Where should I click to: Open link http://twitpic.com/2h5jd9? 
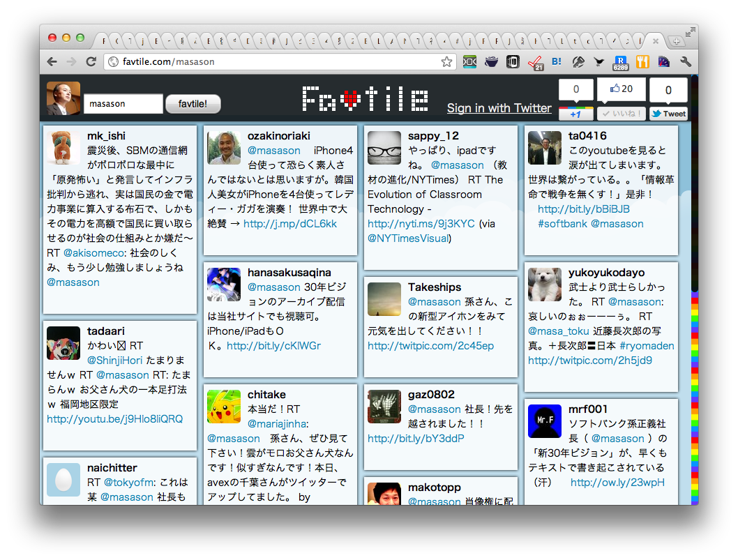(x=589, y=361)
